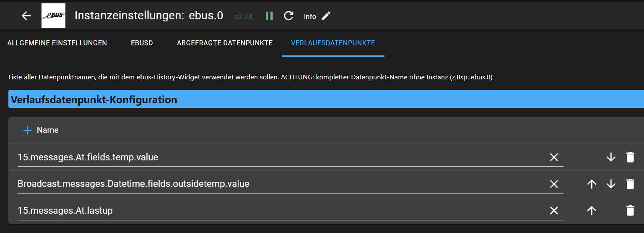Add a new history datapoint row

pyautogui.click(x=27, y=130)
